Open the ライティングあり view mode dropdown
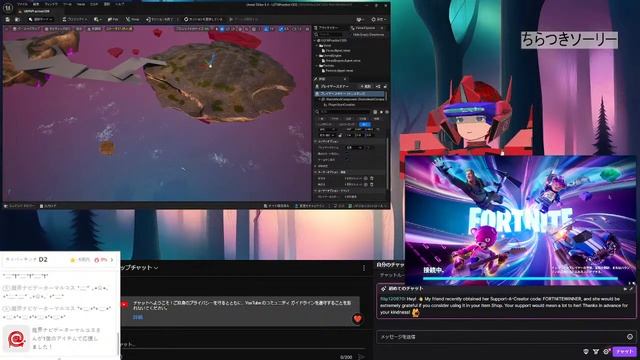The image size is (640, 360). 57,29
